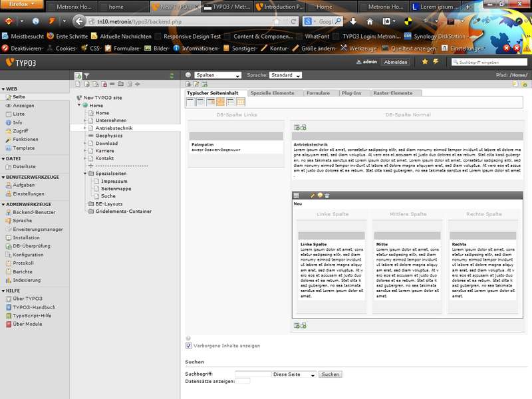The height and width of the screenshot is (399, 532).
Task: Click the pencil edit icon on grid element
Action: click(x=313, y=196)
